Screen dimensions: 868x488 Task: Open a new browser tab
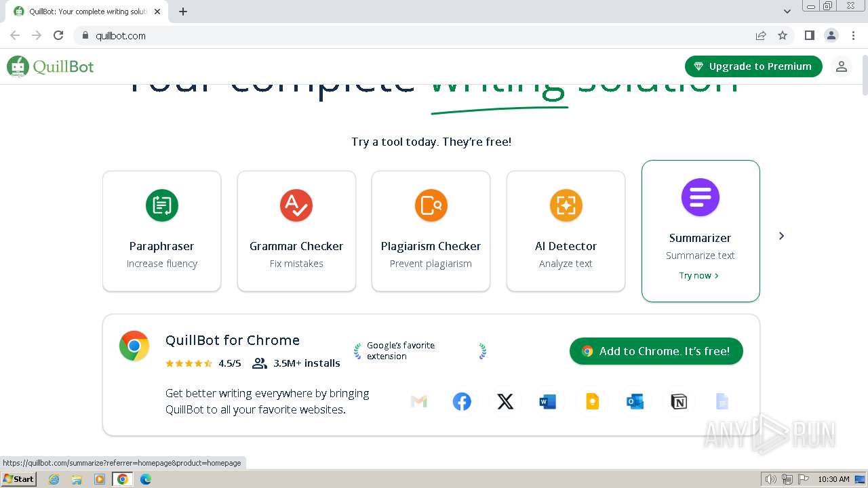click(183, 12)
